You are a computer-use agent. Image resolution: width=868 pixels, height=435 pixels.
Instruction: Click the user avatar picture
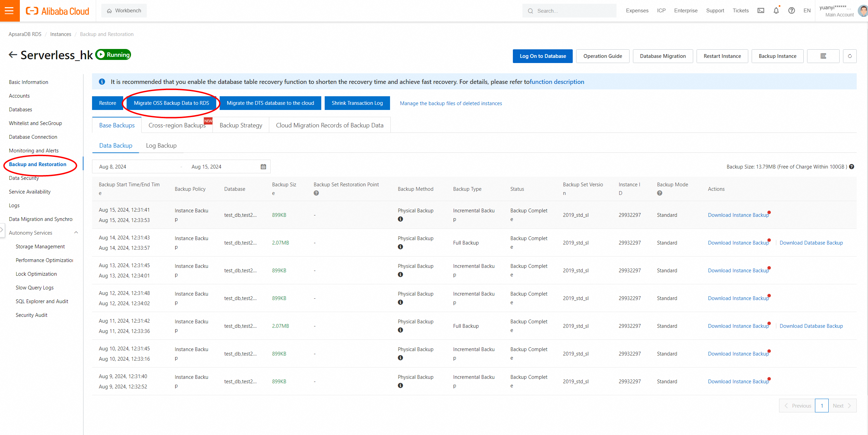(x=863, y=11)
